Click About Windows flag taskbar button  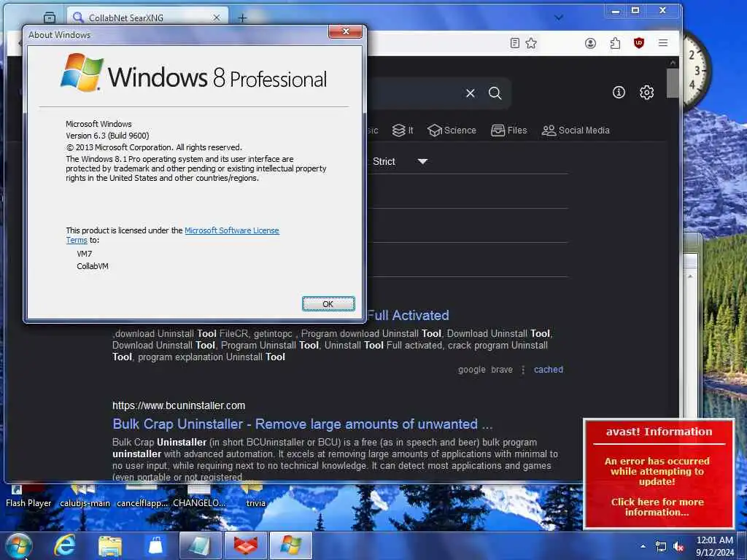pyautogui.click(x=291, y=545)
